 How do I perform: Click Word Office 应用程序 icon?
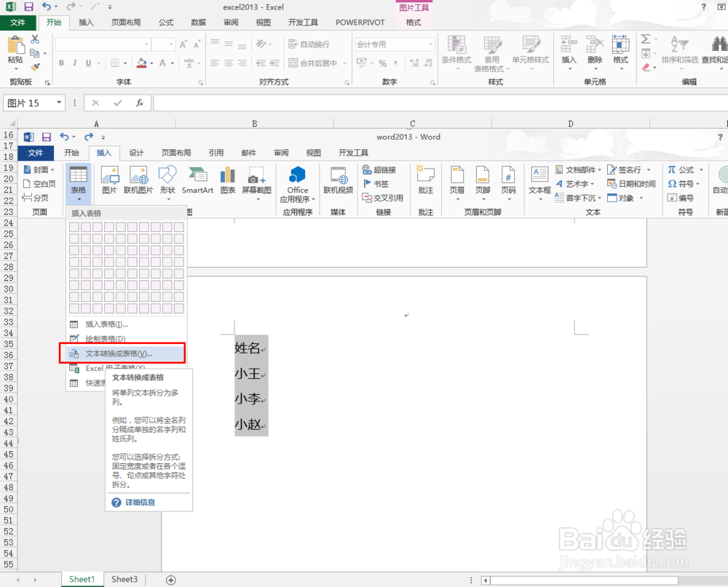(297, 175)
